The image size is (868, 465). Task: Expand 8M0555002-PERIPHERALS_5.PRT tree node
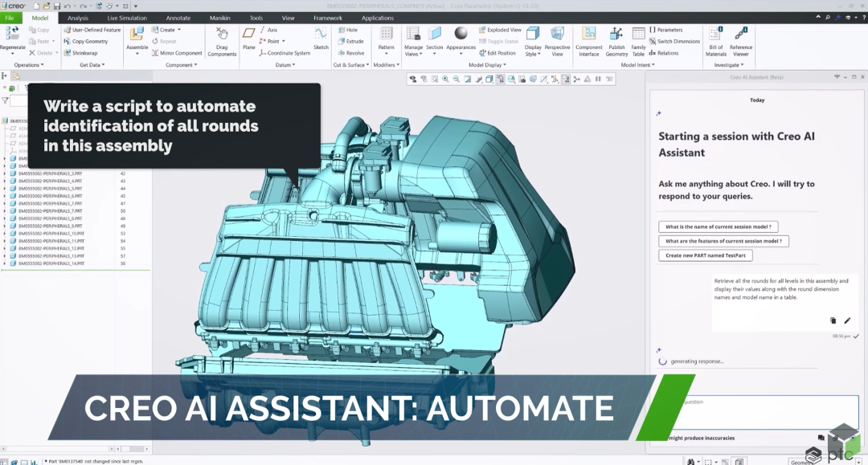click(5, 189)
